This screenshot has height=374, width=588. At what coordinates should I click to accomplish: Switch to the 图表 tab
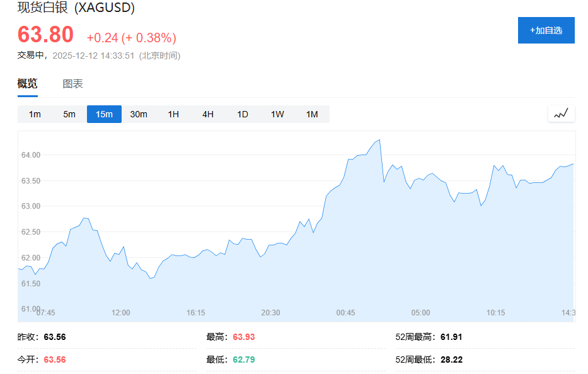tap(74, 83)
